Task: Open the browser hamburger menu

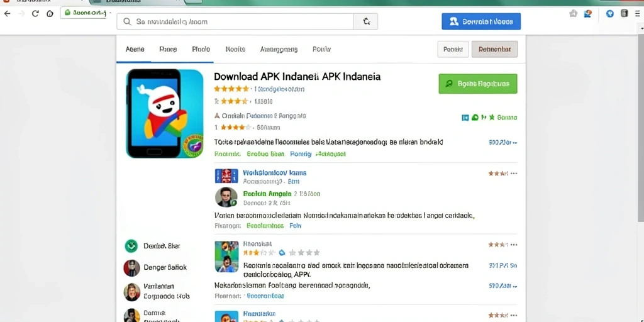Action: pos(638,14)
